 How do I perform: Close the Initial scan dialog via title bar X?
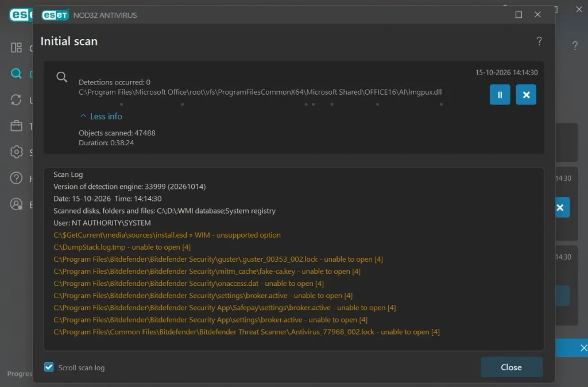537,14
